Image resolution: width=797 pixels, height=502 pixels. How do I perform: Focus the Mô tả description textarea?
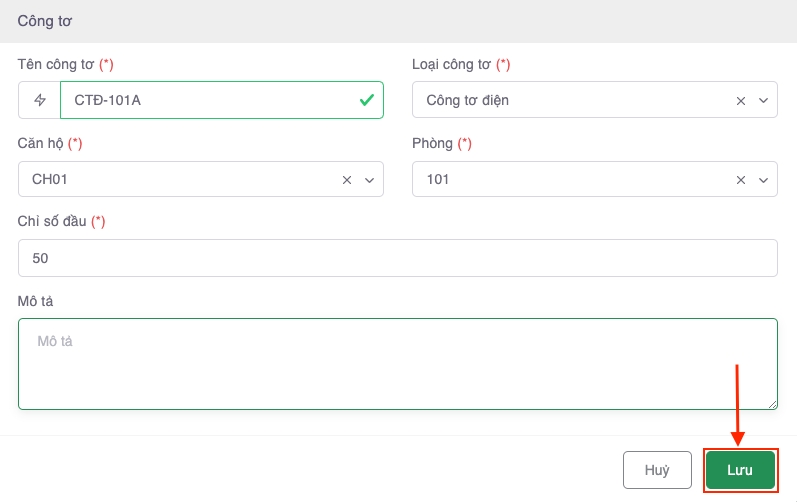(398, 364)
